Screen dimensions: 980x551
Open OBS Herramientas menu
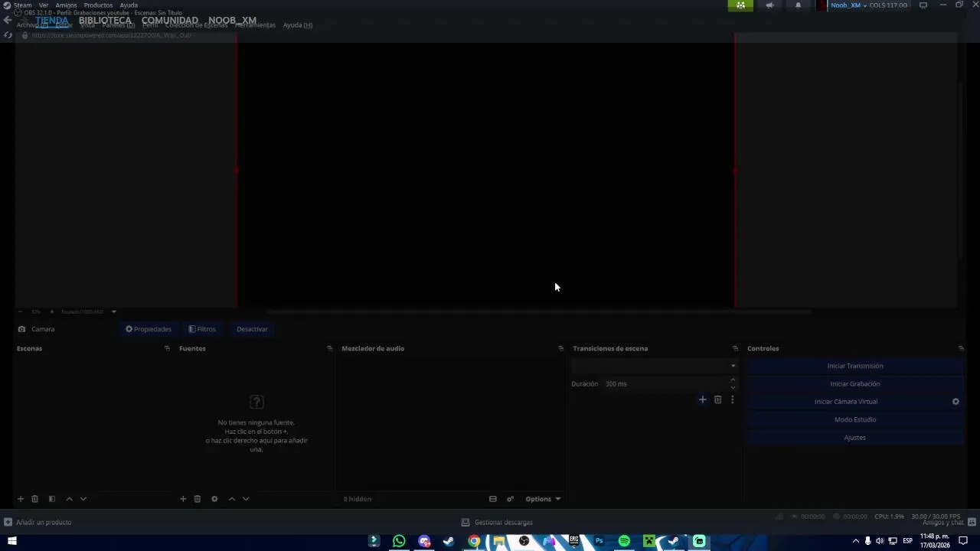[255, 25]
